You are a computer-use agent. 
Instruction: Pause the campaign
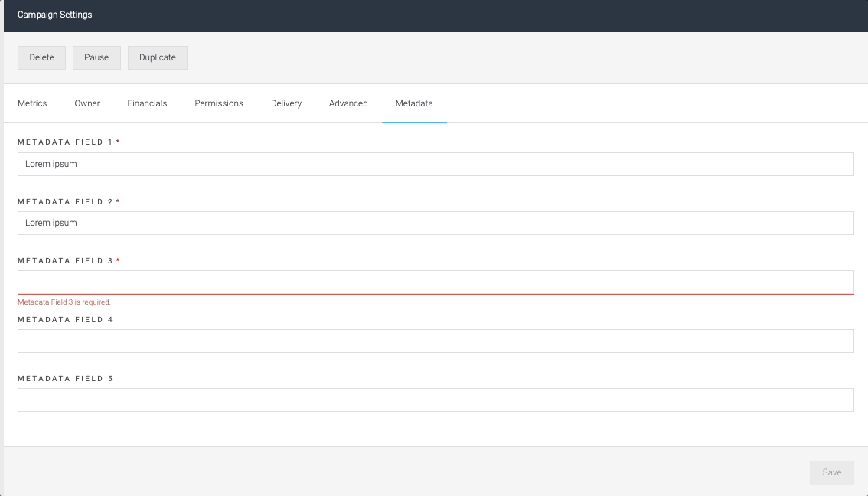click(96, 57)
